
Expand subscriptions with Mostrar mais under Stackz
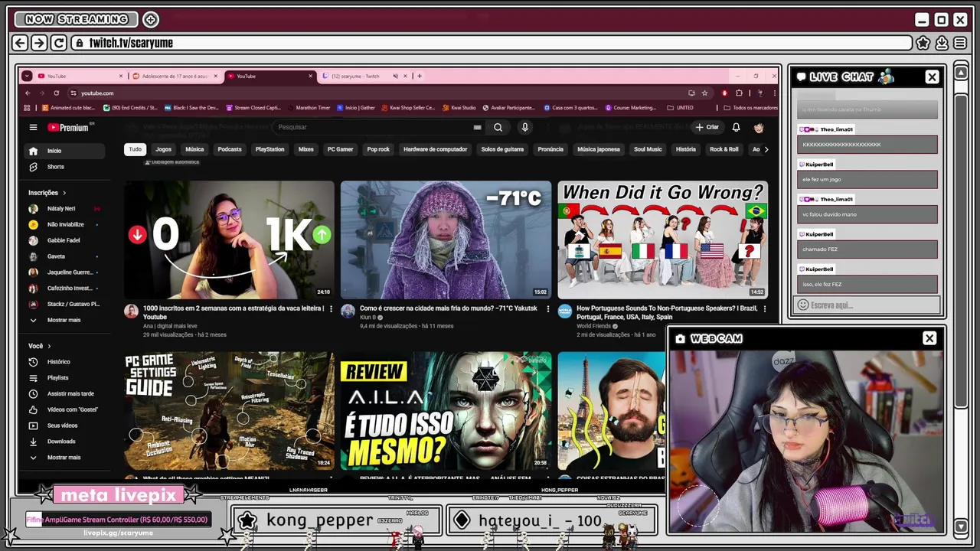point(64,320)
